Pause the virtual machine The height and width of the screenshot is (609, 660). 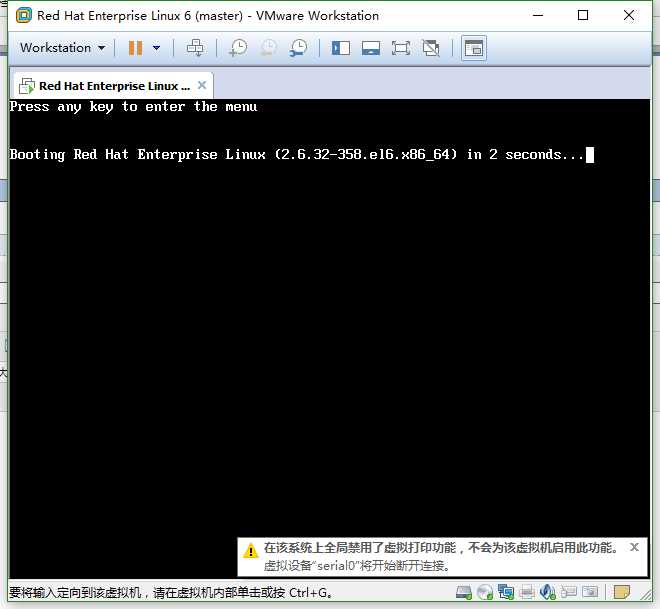coord(135,48)
